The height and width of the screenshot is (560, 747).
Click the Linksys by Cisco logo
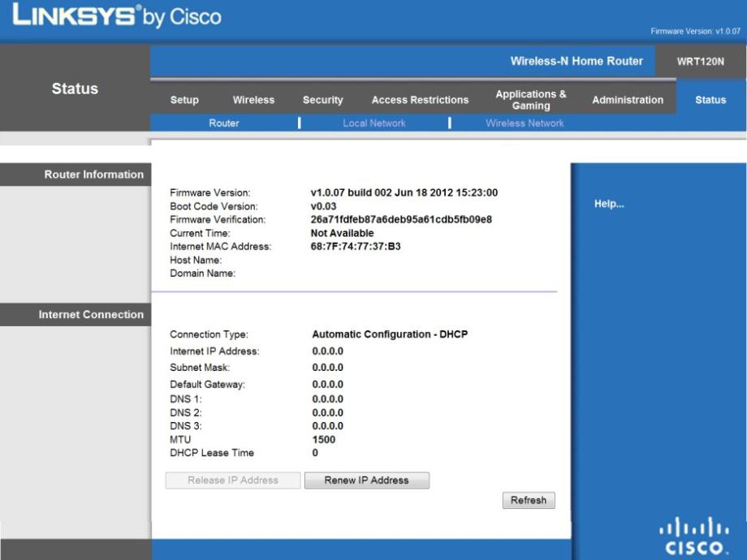[114, 17]
